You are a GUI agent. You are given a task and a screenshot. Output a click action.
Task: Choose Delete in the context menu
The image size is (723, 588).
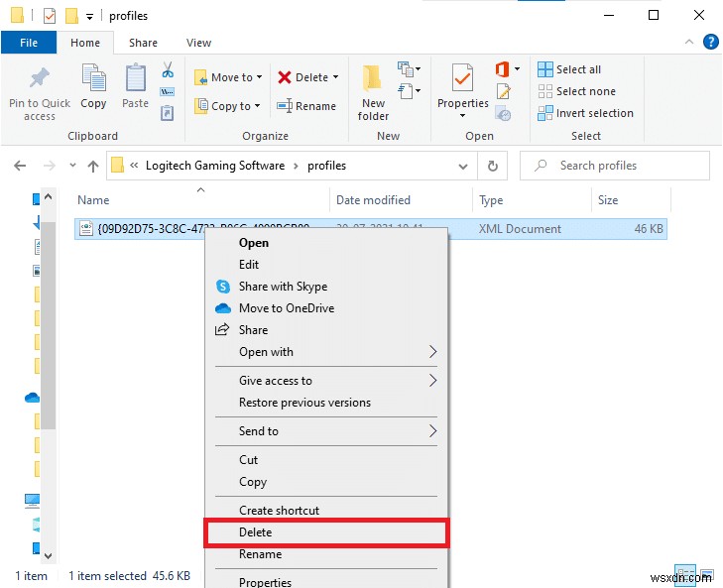pyautogui.click(x=326, y=532)
